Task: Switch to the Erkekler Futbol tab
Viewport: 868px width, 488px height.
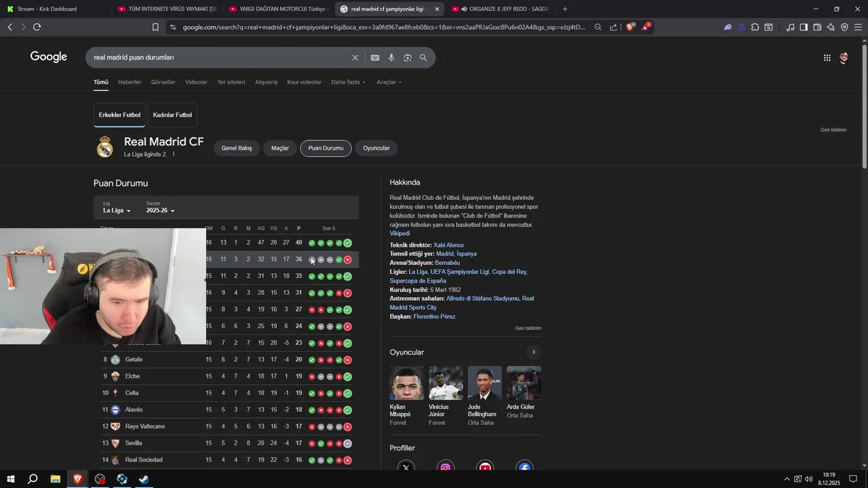Action: (120, 115)
